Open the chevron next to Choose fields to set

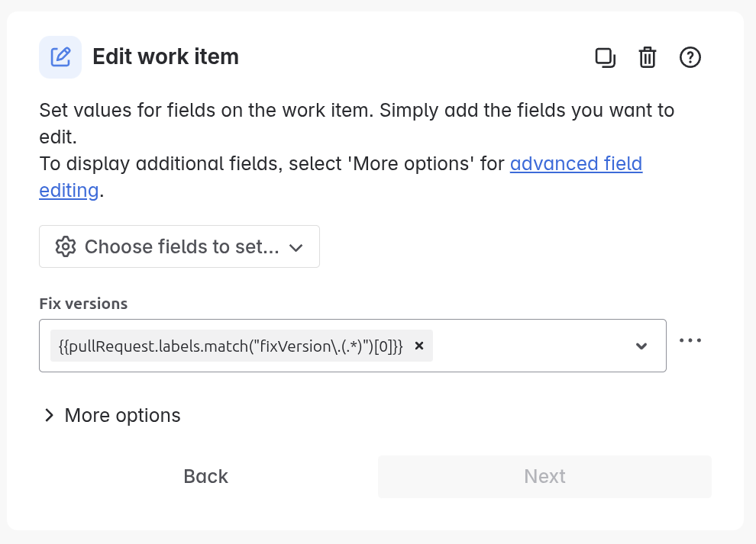[x=296, y=248]
